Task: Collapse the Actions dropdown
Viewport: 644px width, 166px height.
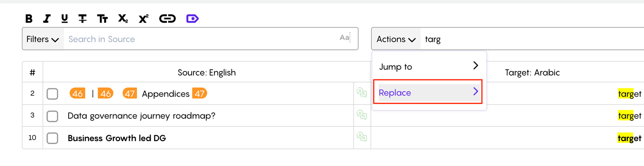Action: pyautogui.click(x=396, y=39)
